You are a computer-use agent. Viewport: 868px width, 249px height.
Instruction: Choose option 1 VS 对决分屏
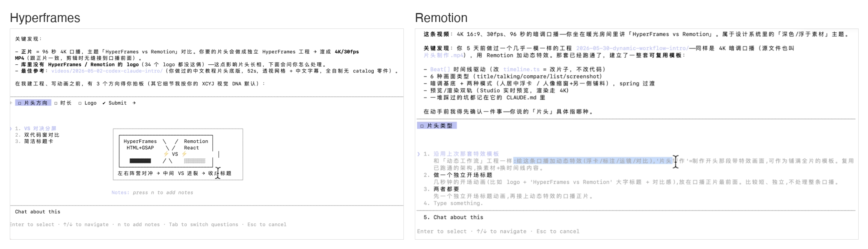tap(36, 128)
